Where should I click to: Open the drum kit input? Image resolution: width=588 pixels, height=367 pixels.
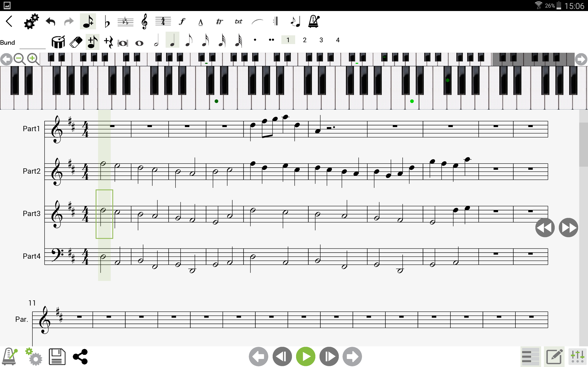(x=58, y=42)
